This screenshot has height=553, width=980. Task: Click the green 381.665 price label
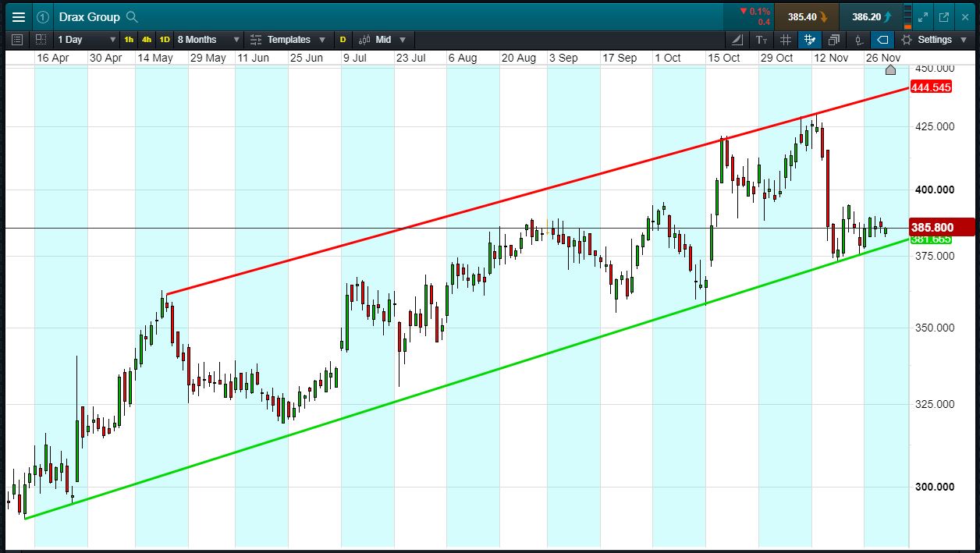(931, 239)
